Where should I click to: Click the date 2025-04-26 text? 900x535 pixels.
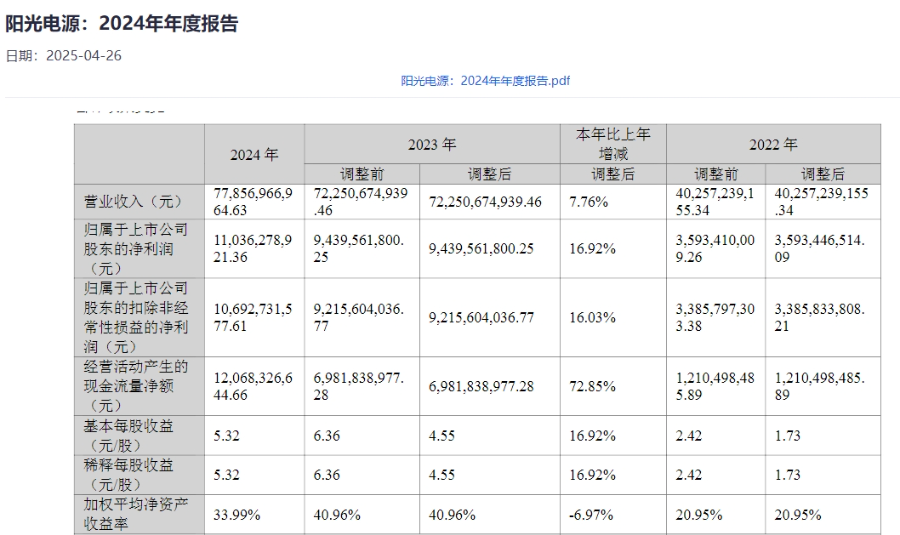pyautogui.click(x=84, y=55)
